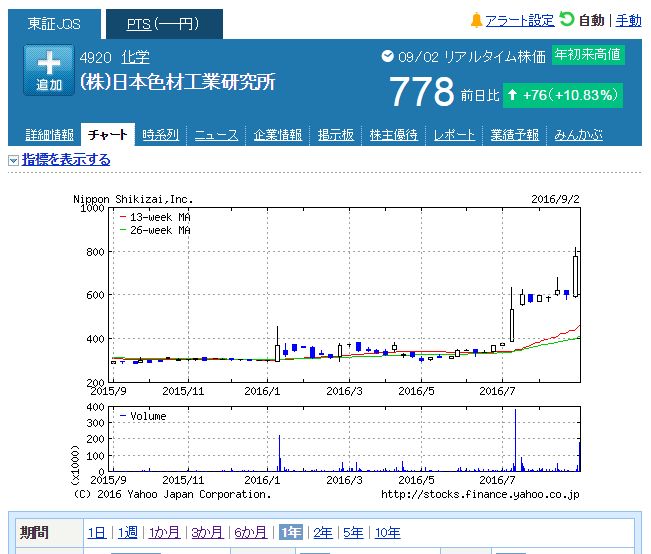The height and width of the screenshot is (554, 651).
Task: Click the 年初来高値 green badge
Action: 588,55
